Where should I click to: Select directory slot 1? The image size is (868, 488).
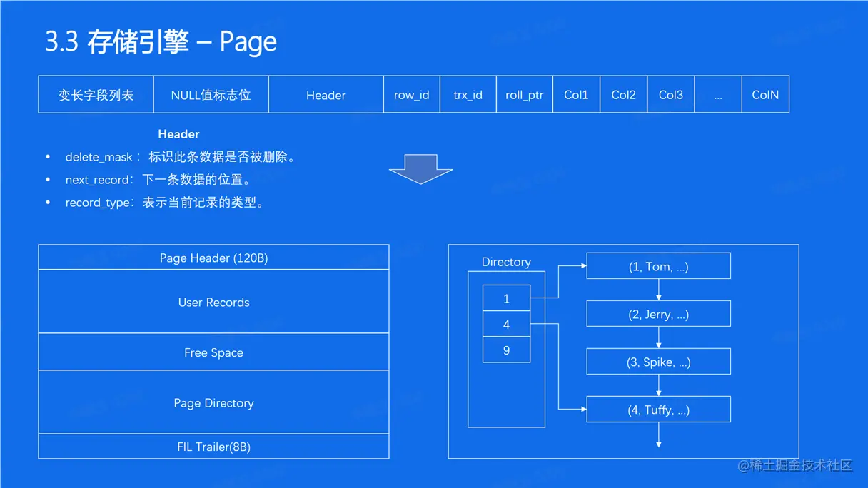[x=506, y=298]
